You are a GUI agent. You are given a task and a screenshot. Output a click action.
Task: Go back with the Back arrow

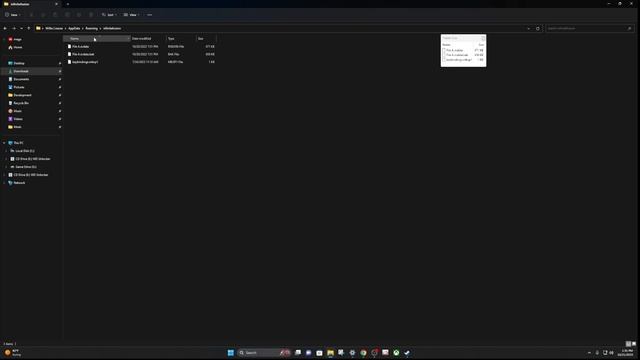[5, 29]
